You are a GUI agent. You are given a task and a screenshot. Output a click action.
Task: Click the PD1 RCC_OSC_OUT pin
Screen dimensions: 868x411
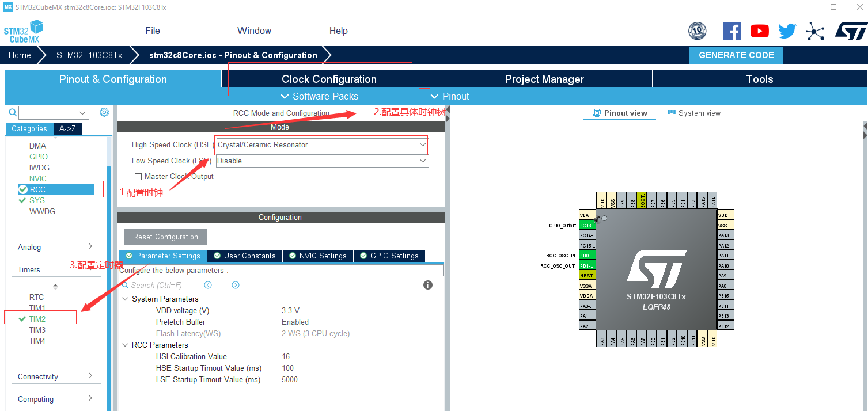coord(587,266)
